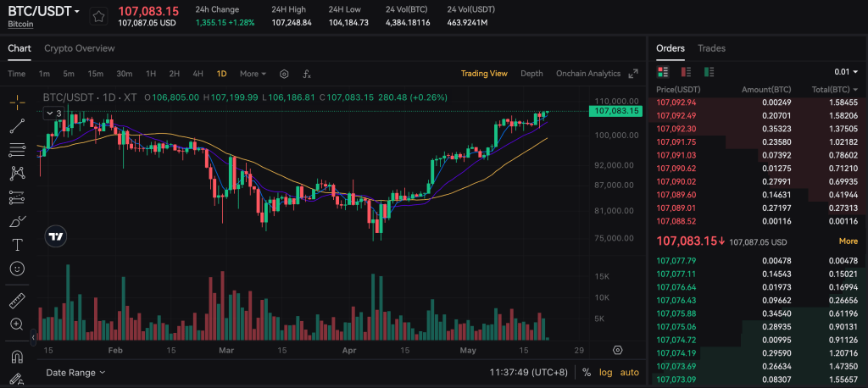This screenshot has height=388, width=868.
Task: Switch to the Trades tab
Action: (711, 48)
